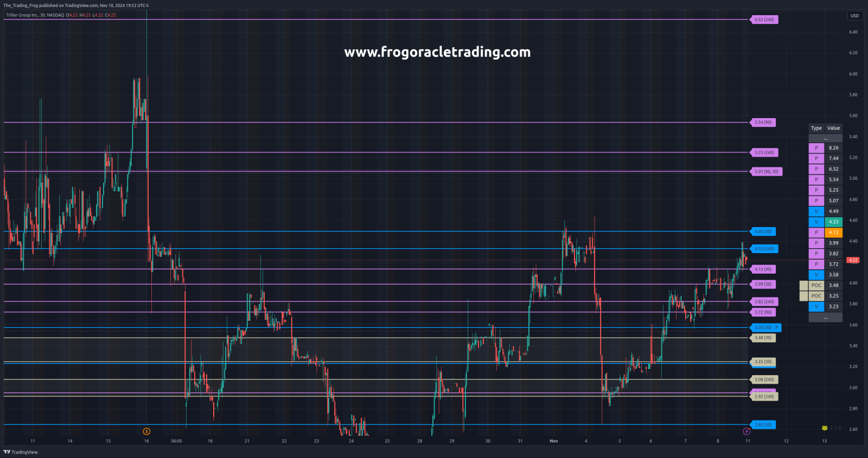This screenshot has height=458, width=868.
Task: Click the frog emoji version icon
Action: tap(825, 428)
